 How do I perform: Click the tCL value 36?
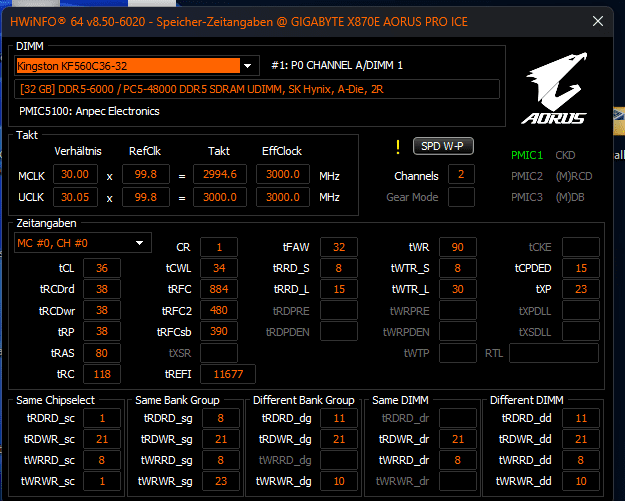click(x=102, y=268)
